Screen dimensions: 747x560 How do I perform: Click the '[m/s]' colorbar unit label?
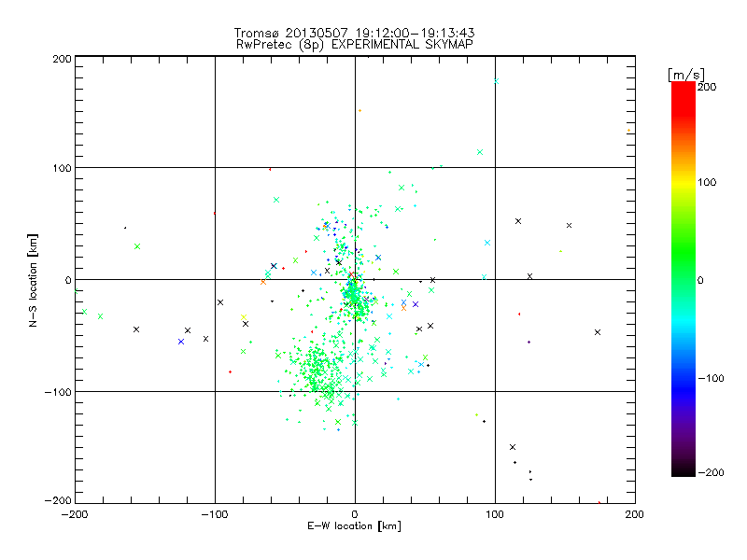coord(686,75)
